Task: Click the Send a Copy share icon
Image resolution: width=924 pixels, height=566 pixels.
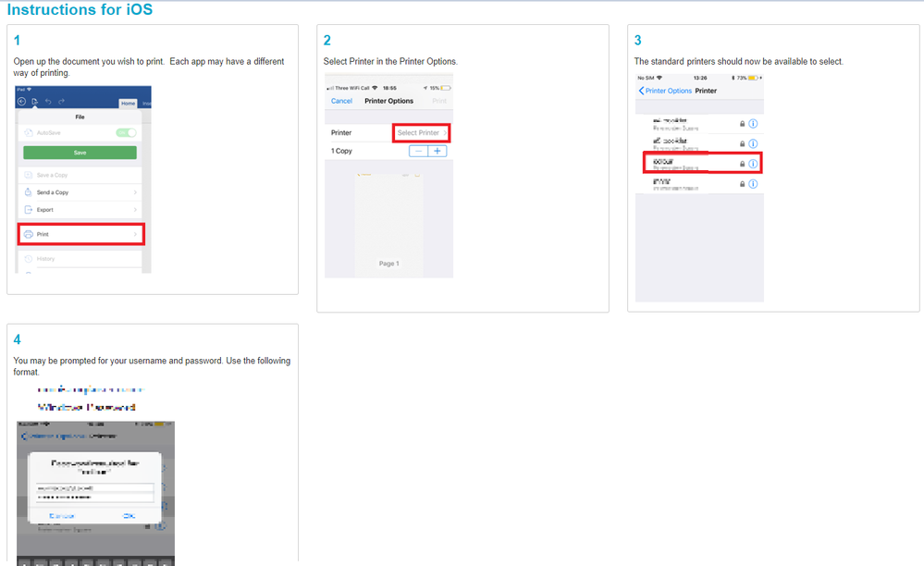Action: click(29, 192)
